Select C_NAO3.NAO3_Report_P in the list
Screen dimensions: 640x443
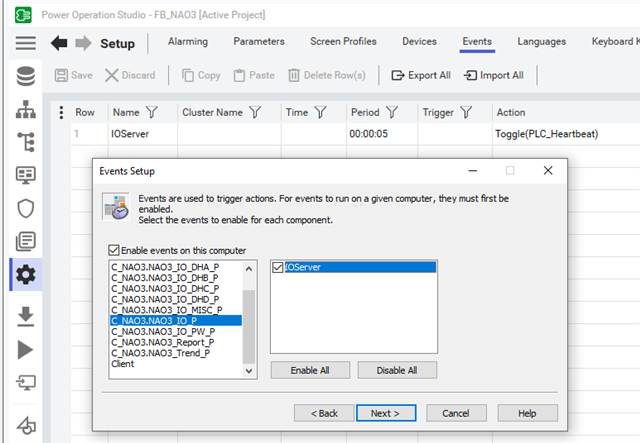[176, 342]
